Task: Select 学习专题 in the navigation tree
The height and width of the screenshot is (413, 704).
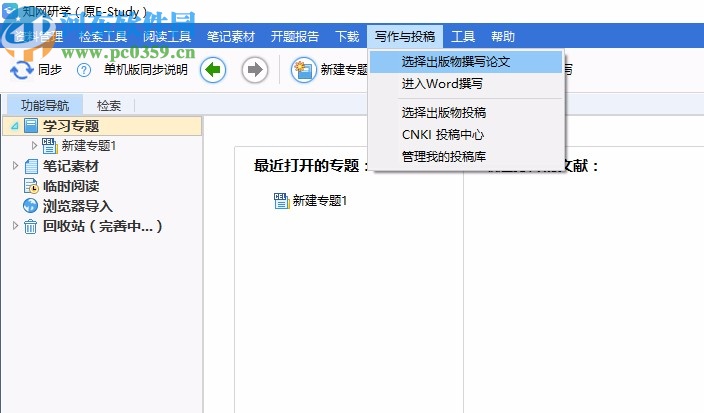Action: 70,126
